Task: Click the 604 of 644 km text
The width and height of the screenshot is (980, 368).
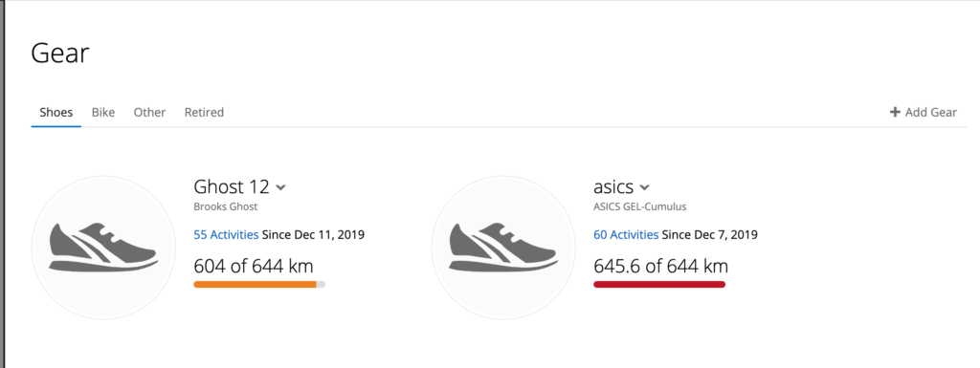Action: [x=254, y=267]
